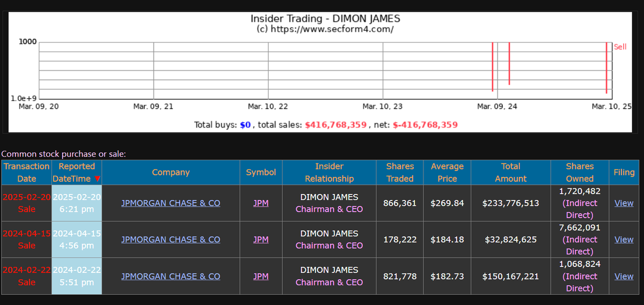Click the Common stock purchase or sale heading
The image size is (644, 305).
tap(64, 154)
